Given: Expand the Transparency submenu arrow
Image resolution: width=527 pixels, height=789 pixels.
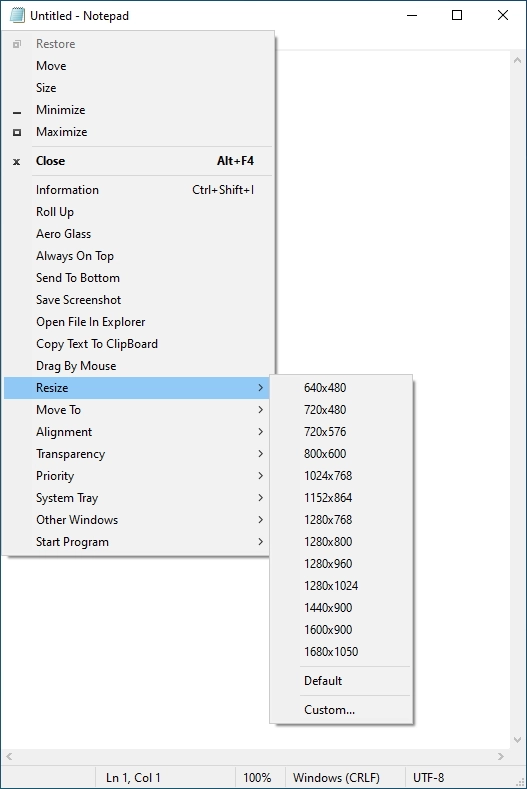Looking at the screenshot, I should tap(260, 454).
